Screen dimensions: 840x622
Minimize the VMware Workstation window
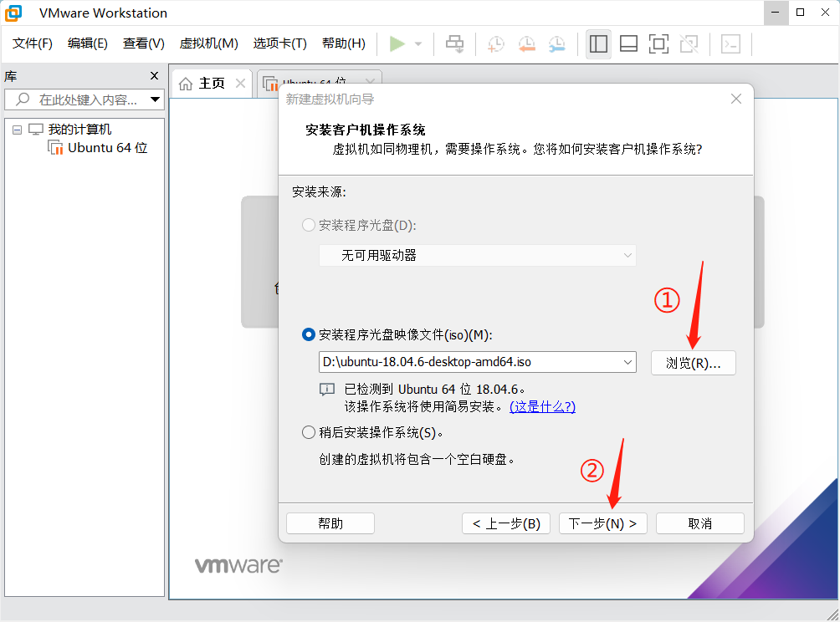click(x=776, y=13)
